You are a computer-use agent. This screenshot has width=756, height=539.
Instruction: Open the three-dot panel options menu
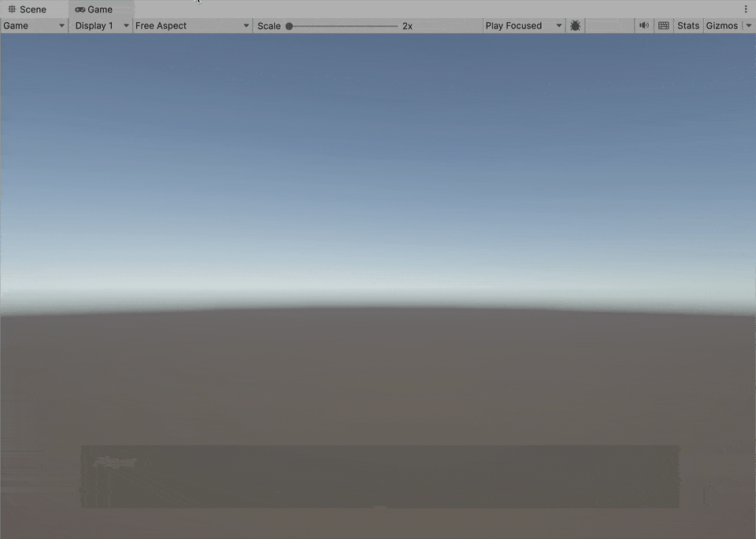[x=746, y=9]
